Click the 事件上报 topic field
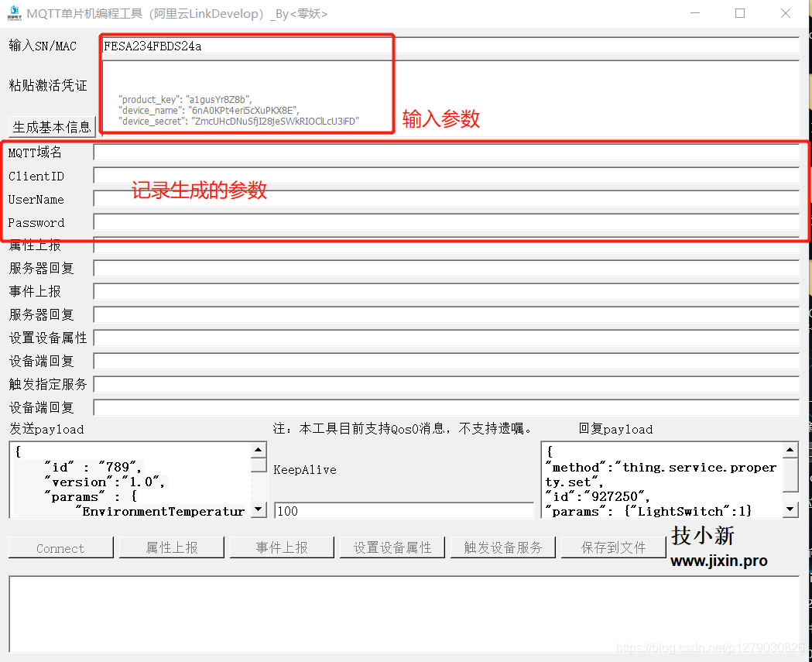Viewport: 812px width, 662px height. 447,292
